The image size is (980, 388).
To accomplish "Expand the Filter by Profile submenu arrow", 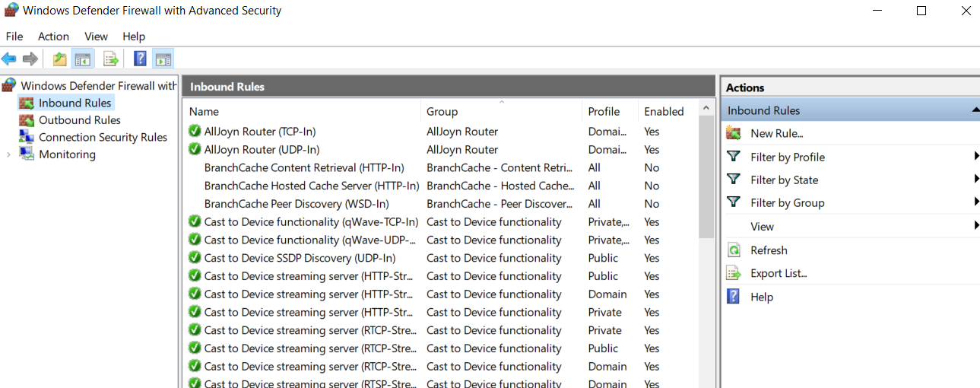I will 975,157.
